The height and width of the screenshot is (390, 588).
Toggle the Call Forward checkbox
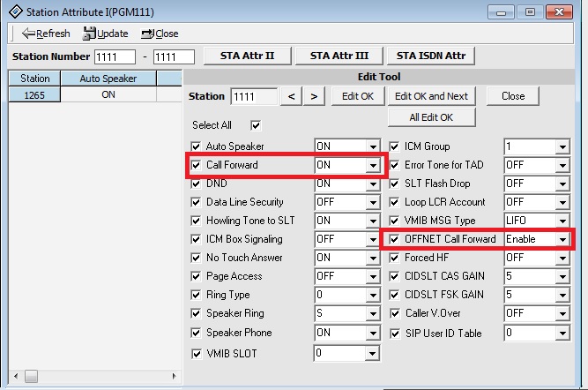coord(197,165)
